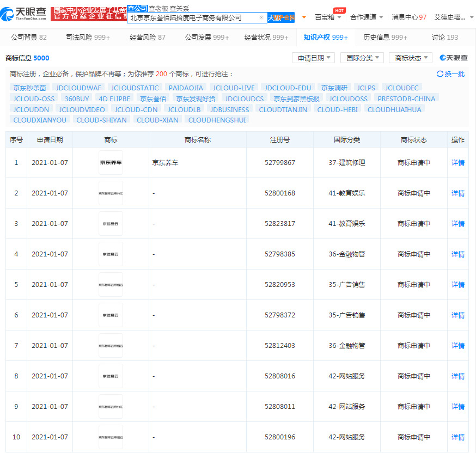
Task: Click the 37-建筑修理 classification cell
Action: (x=347, y=163)
